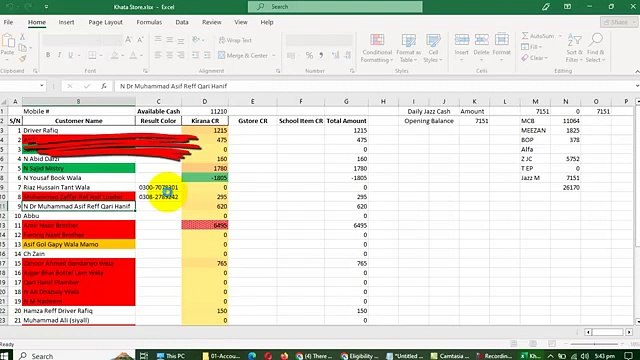Click the Orientation icon
The image size is (640, 360).
[x=196, y=40]
